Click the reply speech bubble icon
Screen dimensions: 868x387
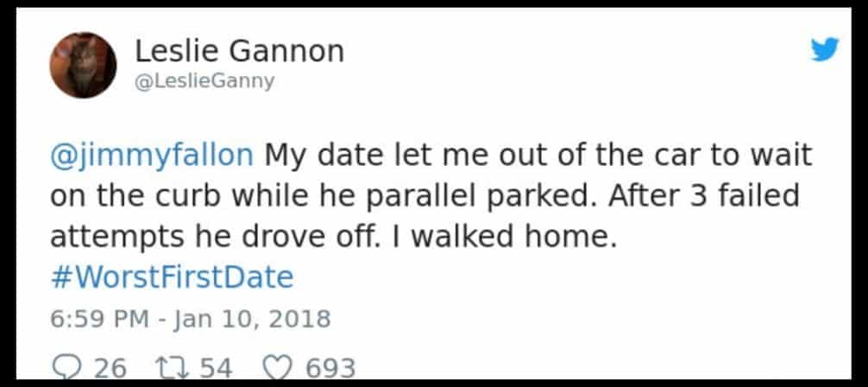click(65, 367)
